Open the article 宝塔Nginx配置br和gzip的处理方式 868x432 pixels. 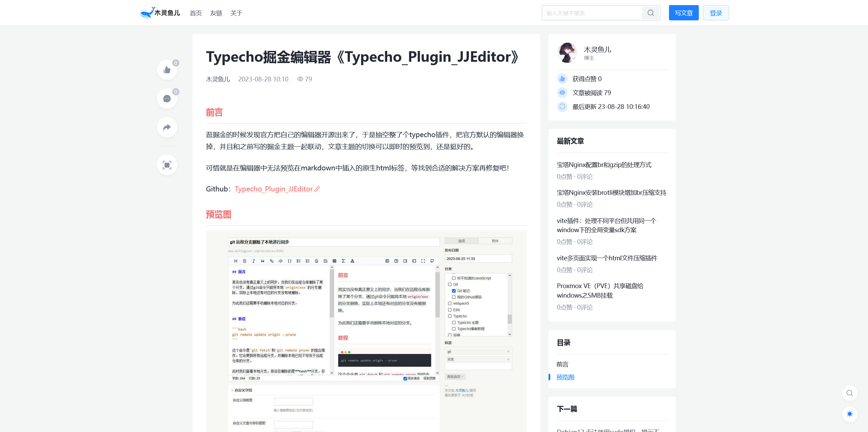604,165
